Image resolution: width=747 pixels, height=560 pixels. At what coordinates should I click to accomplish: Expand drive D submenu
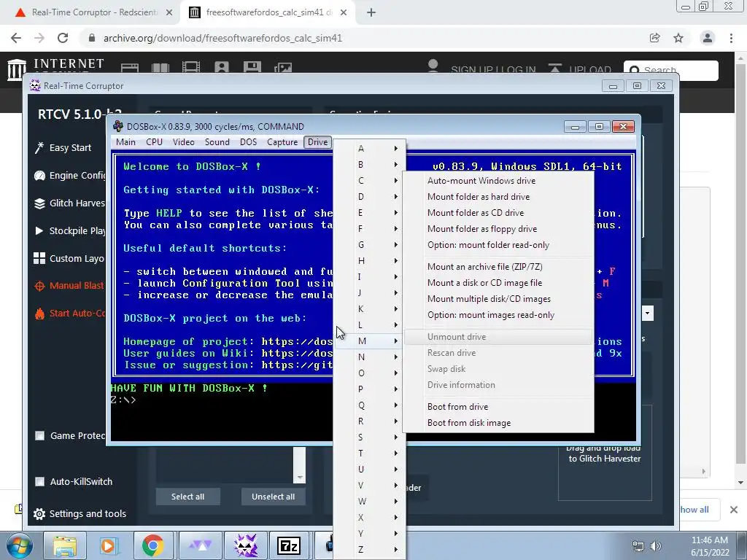click(x=370, y=197)
